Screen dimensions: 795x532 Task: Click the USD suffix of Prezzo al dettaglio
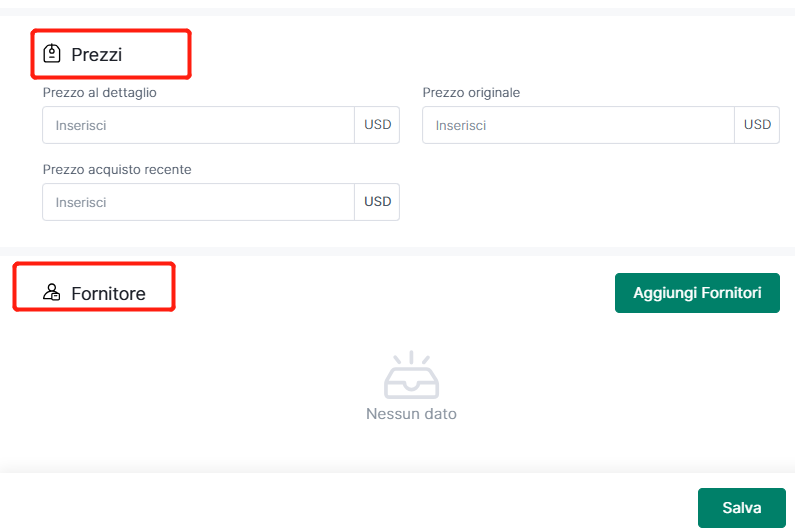[377, 126]
